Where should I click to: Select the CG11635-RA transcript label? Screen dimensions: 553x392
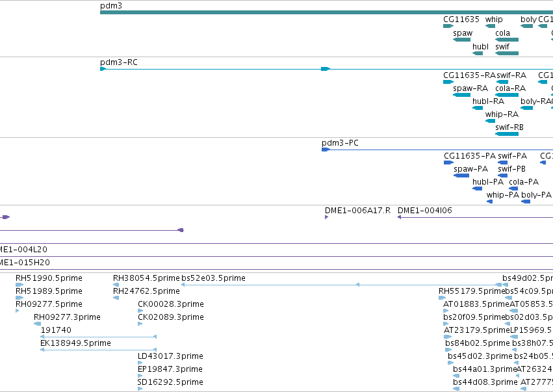tap(469, 75)
